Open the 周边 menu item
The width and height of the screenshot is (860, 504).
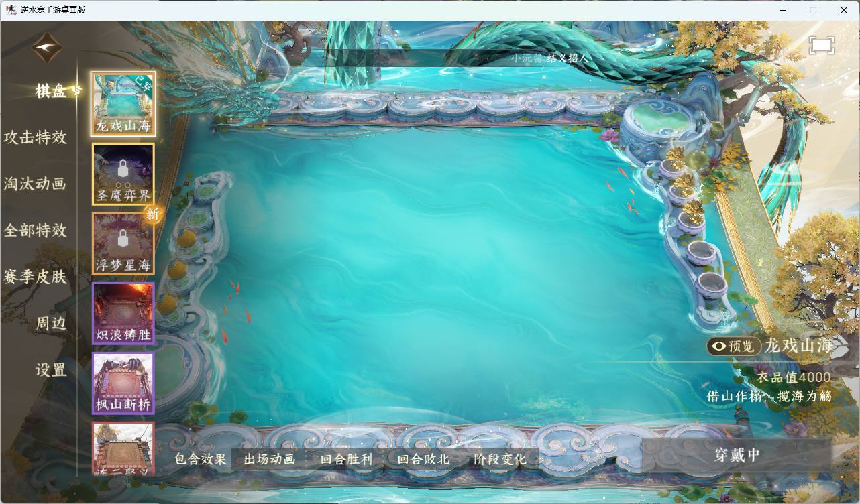(52, 323)
